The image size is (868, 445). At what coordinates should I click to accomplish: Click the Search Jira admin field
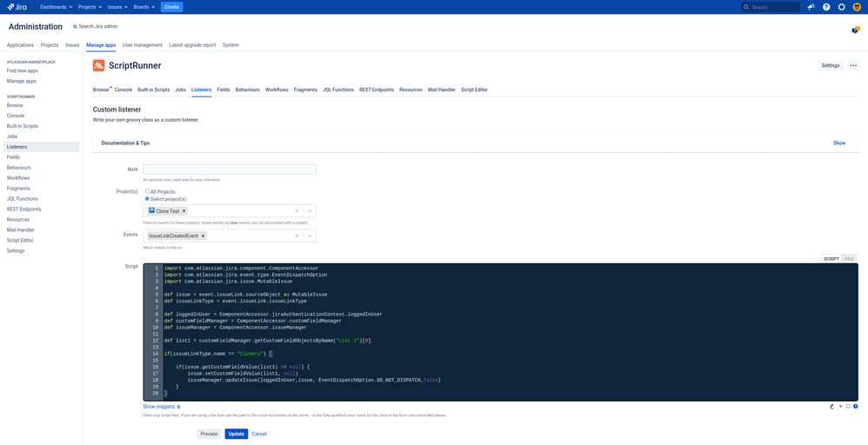pos(95,27)
